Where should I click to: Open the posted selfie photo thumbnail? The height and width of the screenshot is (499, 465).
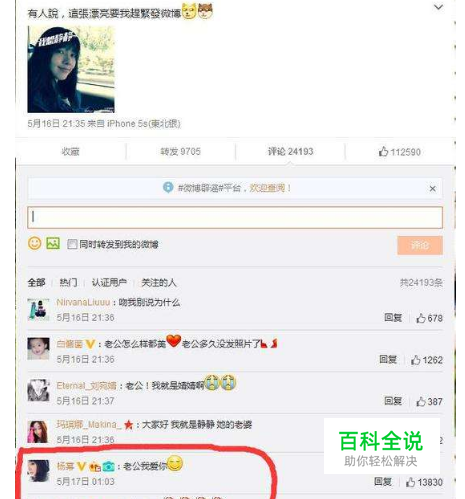pos(71,69)
